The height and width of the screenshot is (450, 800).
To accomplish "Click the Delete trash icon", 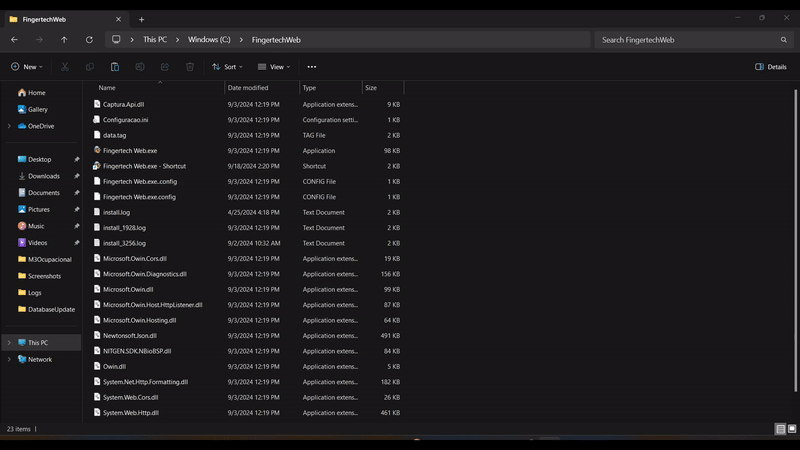I will click(x=190, y=67).
